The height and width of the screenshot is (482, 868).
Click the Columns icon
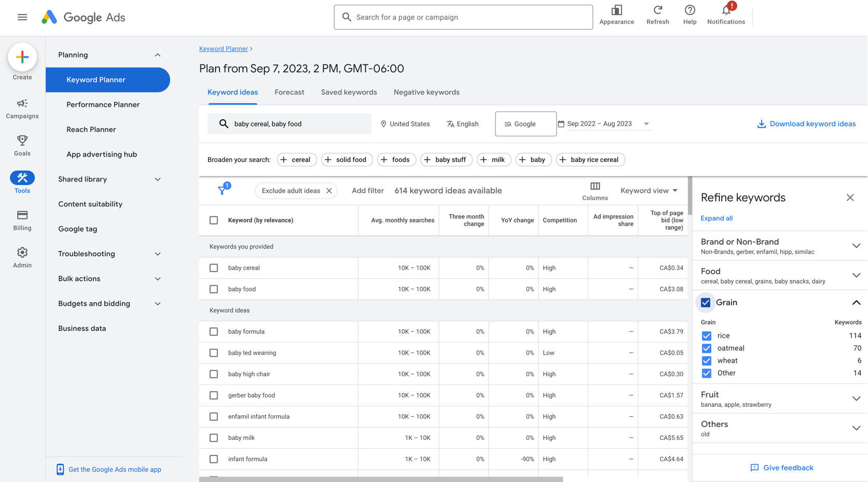click(595, 187)
